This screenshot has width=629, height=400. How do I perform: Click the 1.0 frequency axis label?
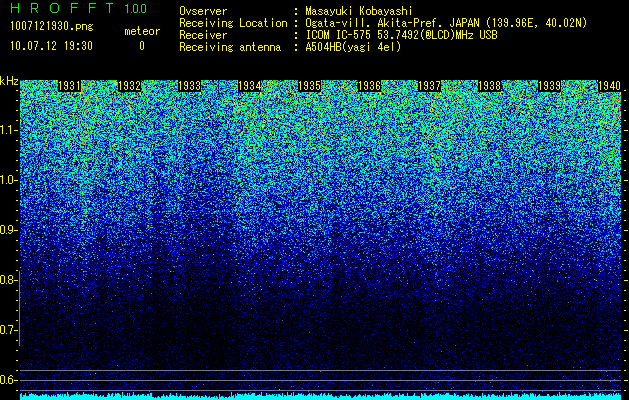coord(8,180)
